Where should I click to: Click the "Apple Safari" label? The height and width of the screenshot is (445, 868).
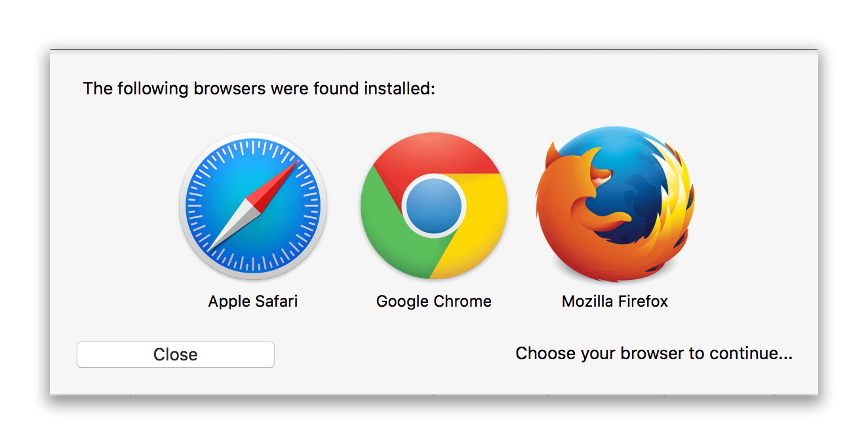253,301
